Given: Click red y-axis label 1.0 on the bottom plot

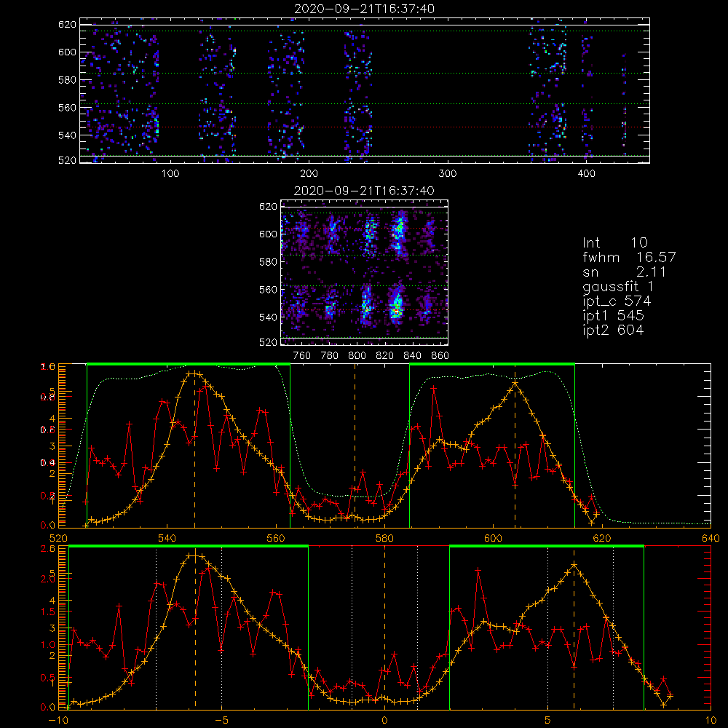Looking at the screenshot, I should point(48,645).
